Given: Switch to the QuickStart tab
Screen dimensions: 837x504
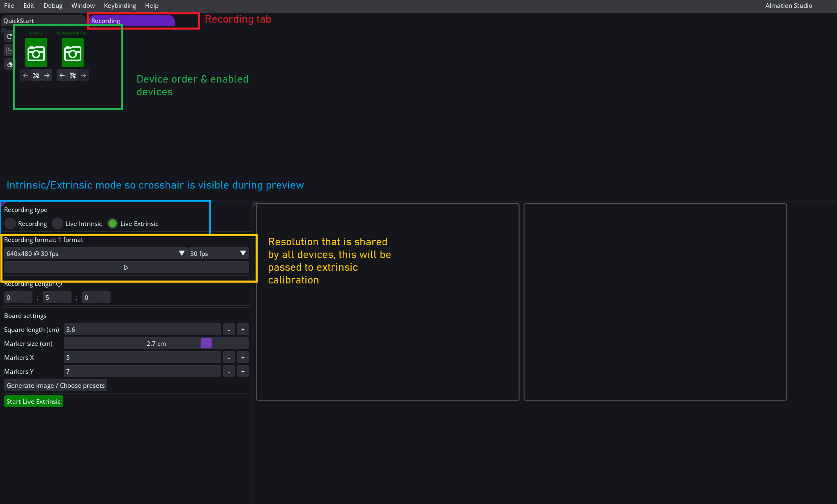Looking at the screenshot, I should click(19, 21).
